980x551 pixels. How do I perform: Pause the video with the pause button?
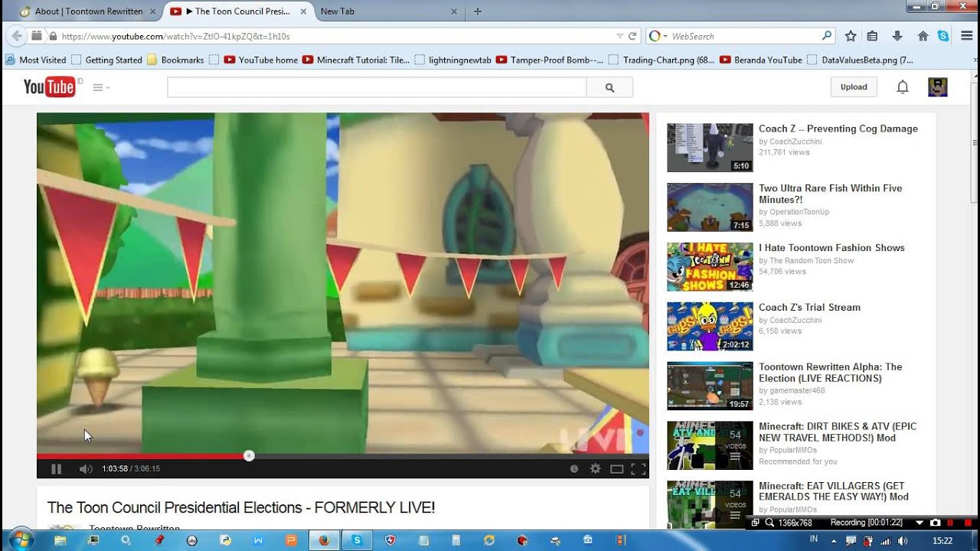point(56,469)
